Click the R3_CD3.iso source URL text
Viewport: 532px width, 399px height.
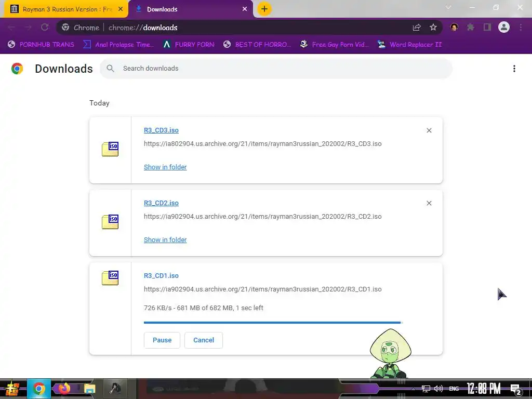point(262,143)
